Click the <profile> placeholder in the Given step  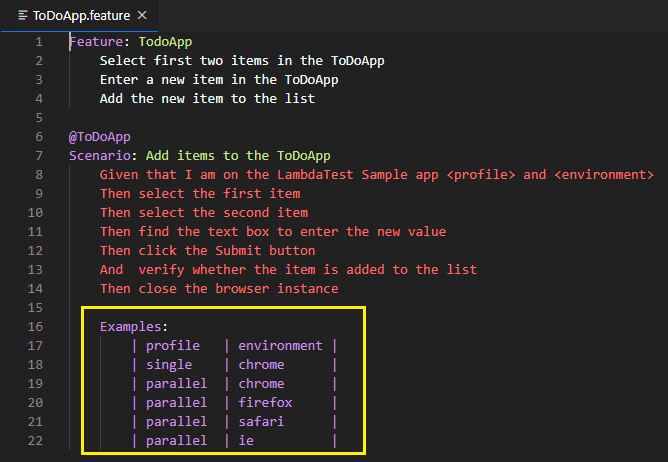pyautogui.click(x=481, y=175)
